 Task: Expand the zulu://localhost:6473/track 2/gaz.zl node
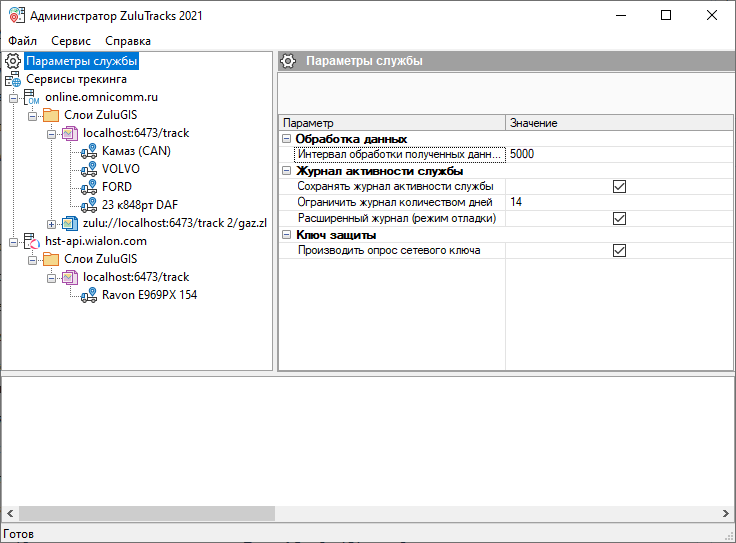52,223
